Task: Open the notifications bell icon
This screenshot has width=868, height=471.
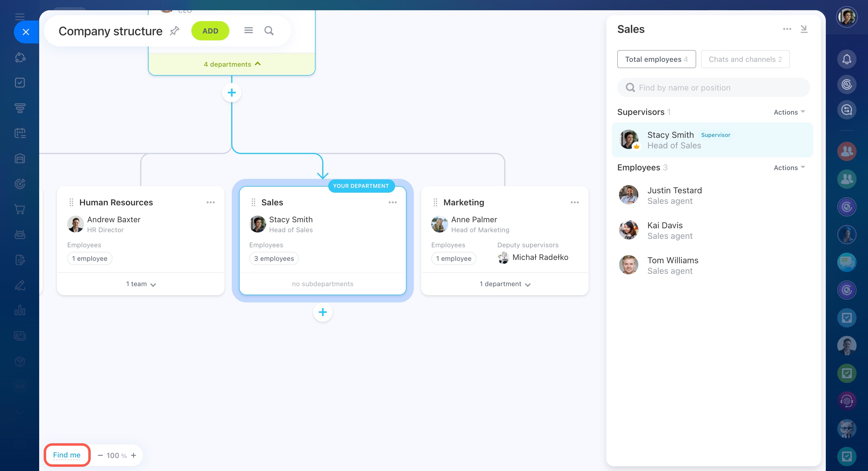Action: coord(847,59)
